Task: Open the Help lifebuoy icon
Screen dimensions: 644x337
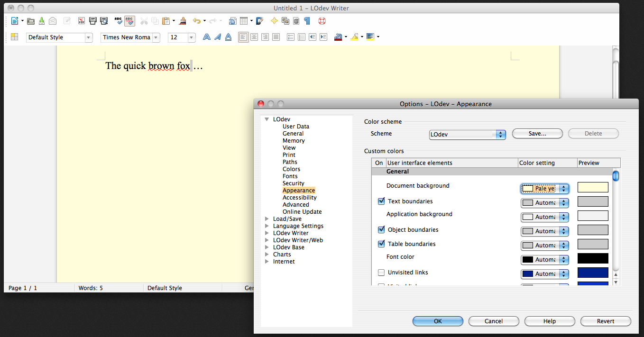Action: 322,21
